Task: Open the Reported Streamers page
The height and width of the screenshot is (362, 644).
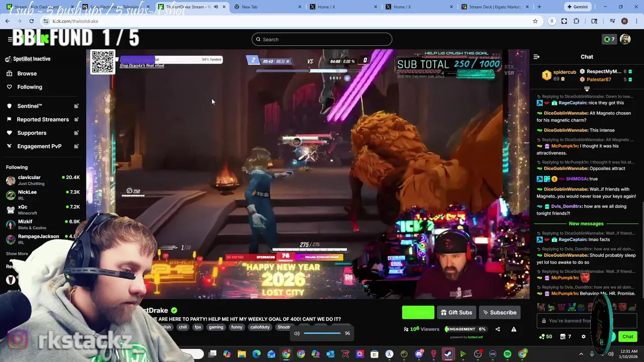Action: tap(43, 119)
